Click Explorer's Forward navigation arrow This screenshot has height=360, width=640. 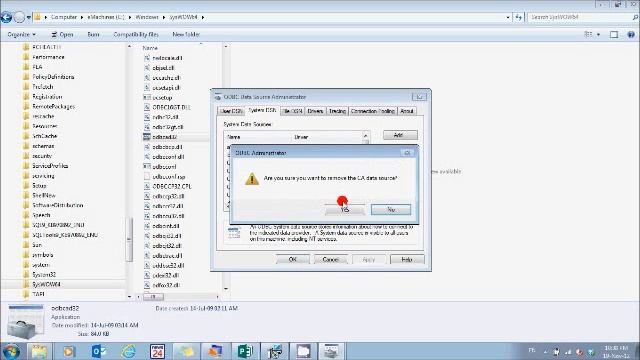click(x=19, y=17)
